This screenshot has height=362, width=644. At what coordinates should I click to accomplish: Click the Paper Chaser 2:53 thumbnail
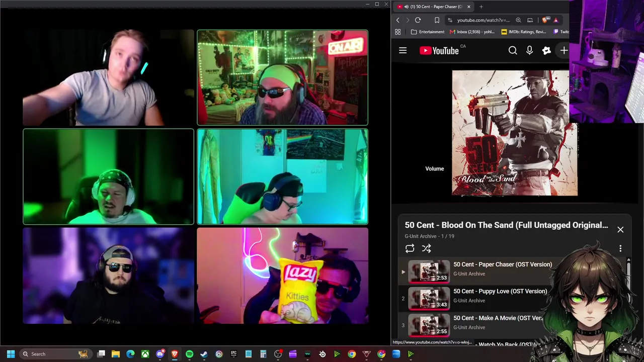429,271
